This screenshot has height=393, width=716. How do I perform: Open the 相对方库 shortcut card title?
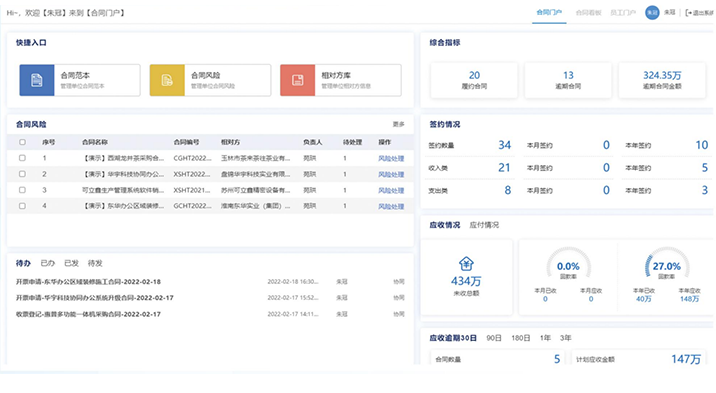point(336,75)
